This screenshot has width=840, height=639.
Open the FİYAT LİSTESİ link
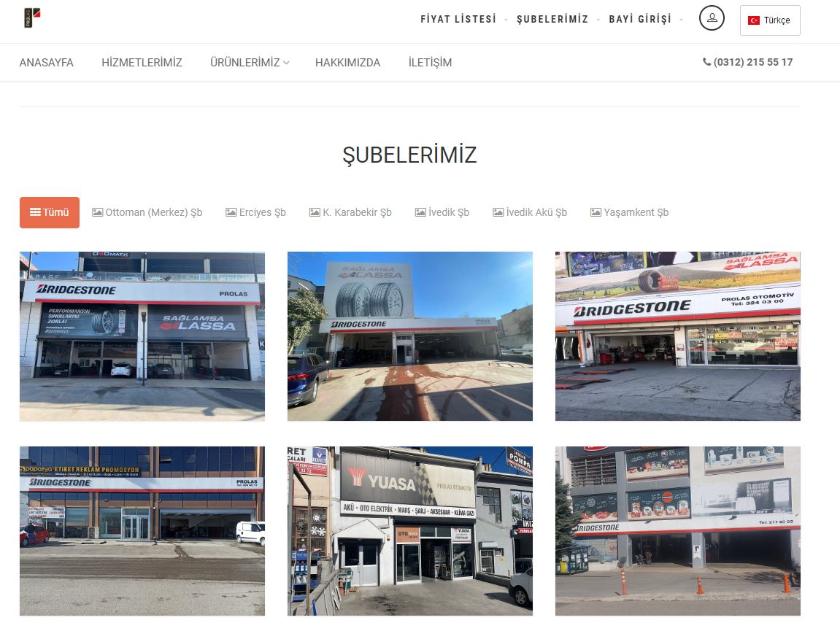point(458,19)
